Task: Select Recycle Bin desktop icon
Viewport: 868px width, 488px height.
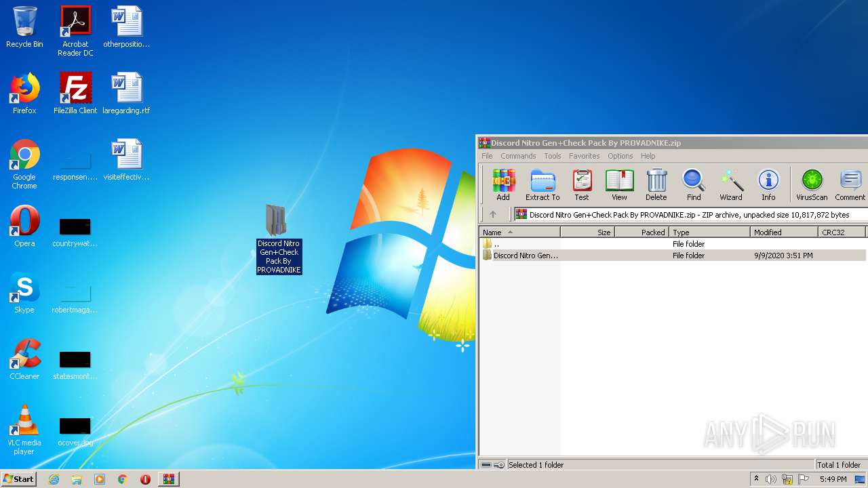Action: 24,27
